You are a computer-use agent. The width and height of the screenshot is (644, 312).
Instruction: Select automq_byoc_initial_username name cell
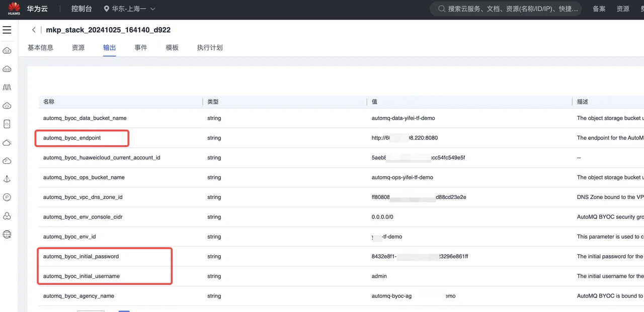pos(82,276)
